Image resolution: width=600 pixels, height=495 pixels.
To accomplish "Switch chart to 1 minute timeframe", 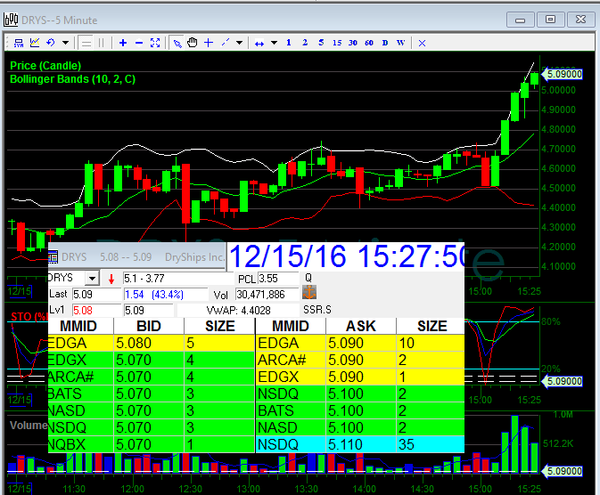I will click(x=288, y=42).
